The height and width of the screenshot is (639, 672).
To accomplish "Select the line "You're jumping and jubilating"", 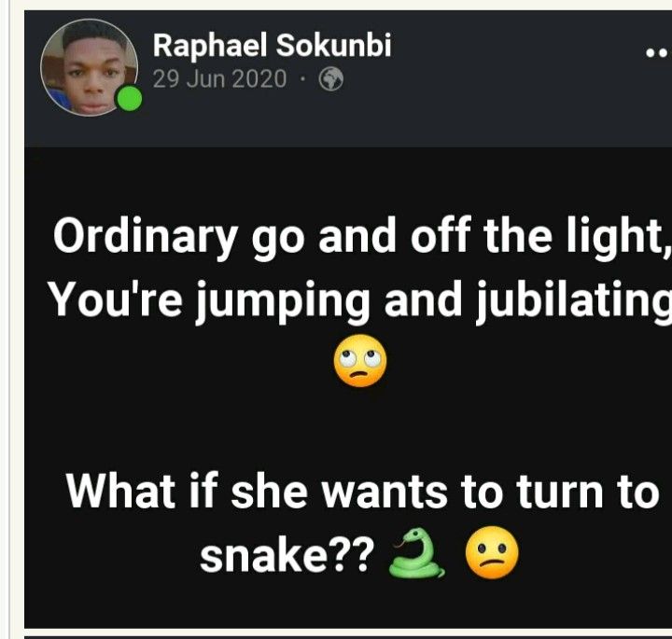I will pyautogui.click(x=359, y=301).
